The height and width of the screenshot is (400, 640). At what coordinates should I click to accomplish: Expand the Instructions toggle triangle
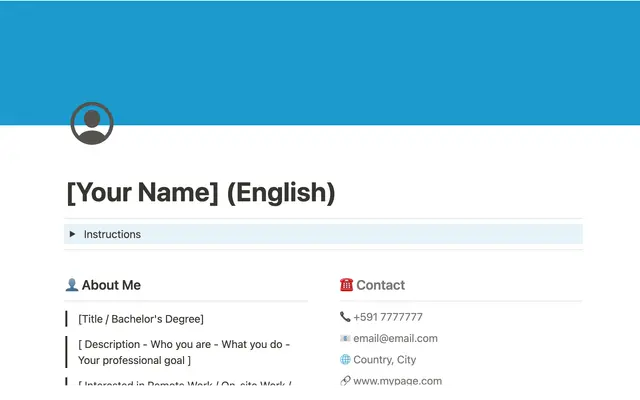click(72, 234)
